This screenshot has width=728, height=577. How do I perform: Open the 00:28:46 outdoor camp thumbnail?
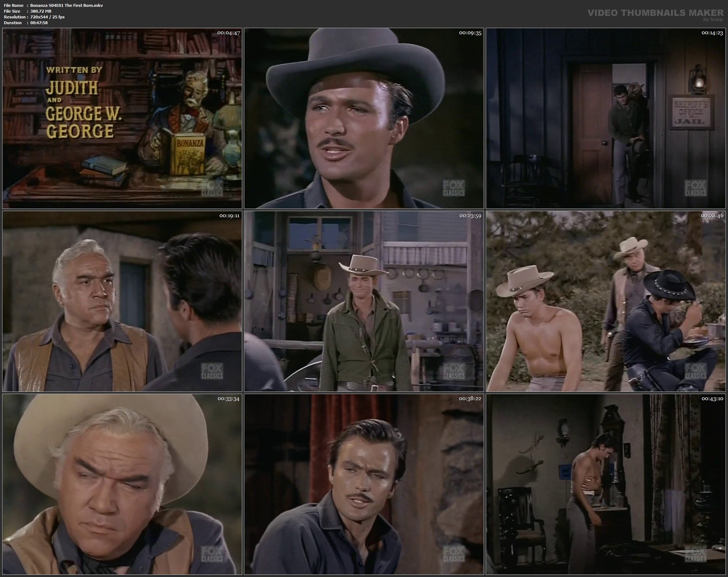click(x=606, y=301)
